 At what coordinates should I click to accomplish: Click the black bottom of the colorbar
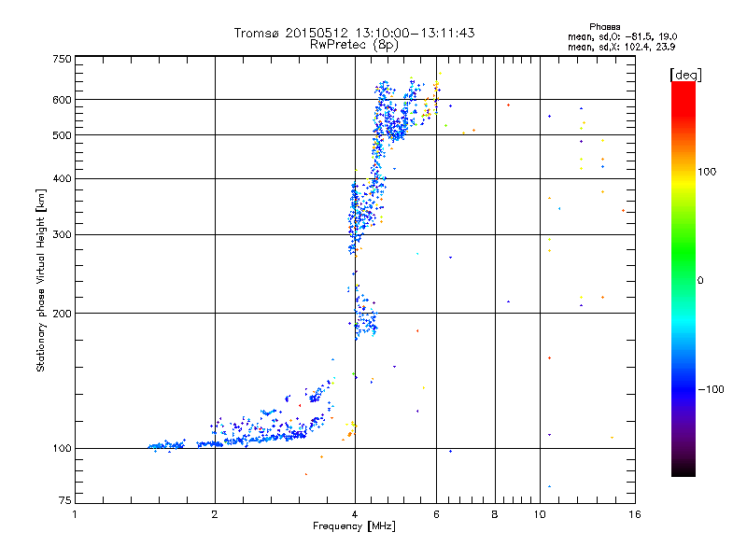tap(684, 470)
